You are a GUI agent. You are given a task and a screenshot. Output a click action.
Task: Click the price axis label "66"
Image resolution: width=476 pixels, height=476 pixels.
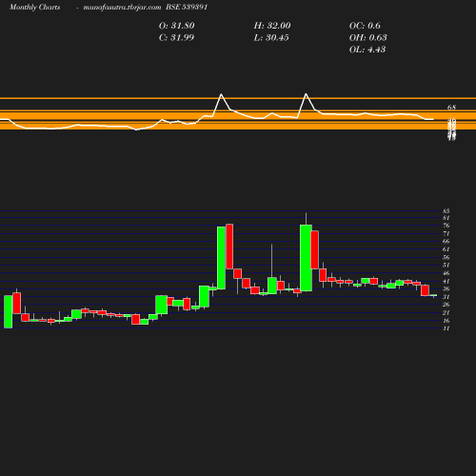(x=446, y=242)
